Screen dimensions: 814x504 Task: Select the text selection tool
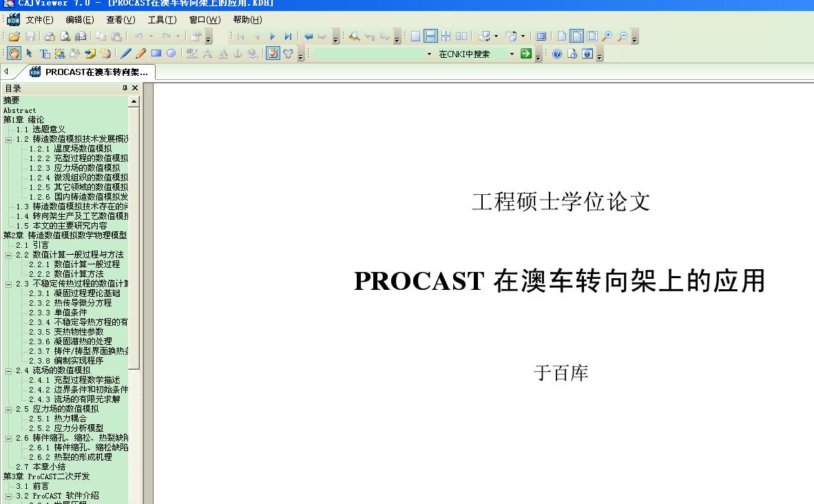click(45, 54)
